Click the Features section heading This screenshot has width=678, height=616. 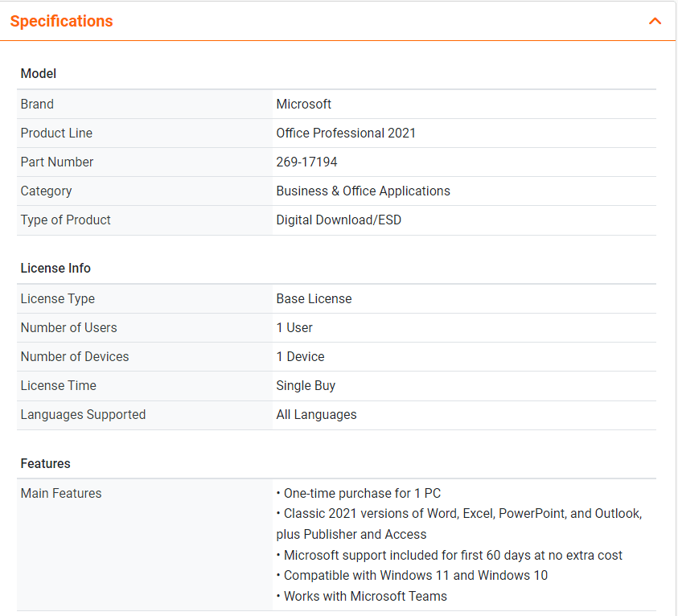(45, 463)
